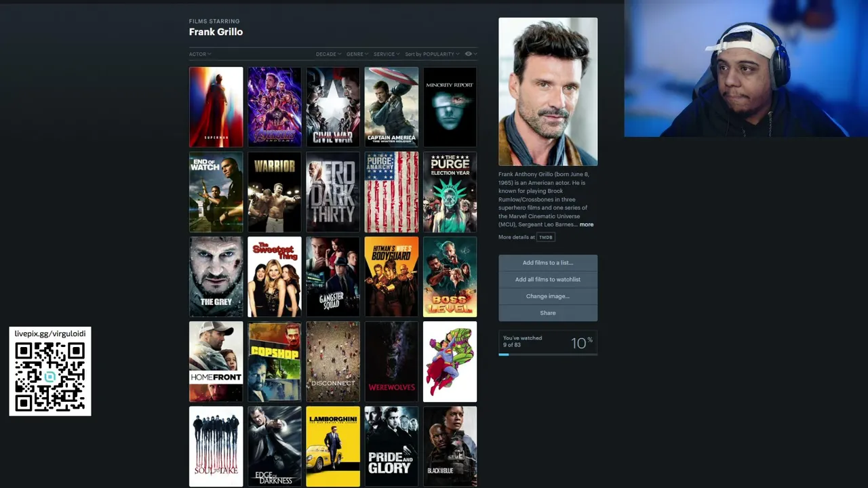The width and height of the screenshot is (868, 488).
Task: Open The Sweetest Thing poster
Action: click(275, 277)
